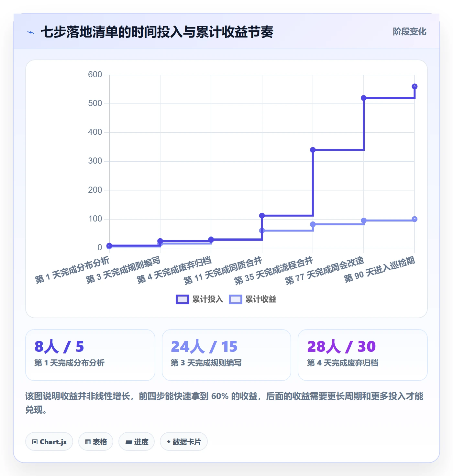
Task: Click the 累计收益 legend color box
Action: tap(236, 299)
